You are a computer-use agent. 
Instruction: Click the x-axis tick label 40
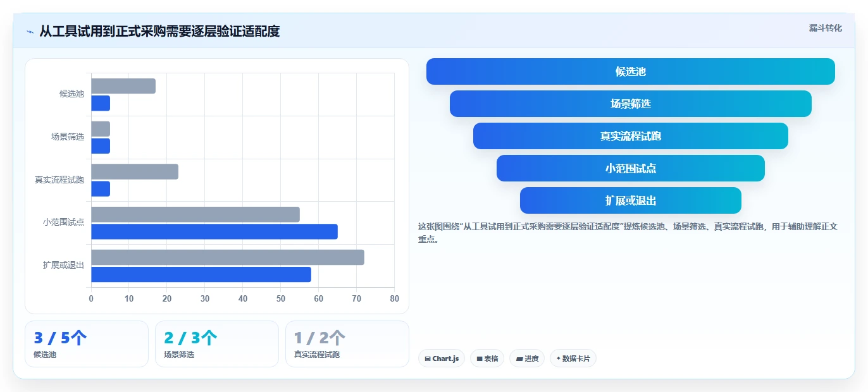pos(243,298)
